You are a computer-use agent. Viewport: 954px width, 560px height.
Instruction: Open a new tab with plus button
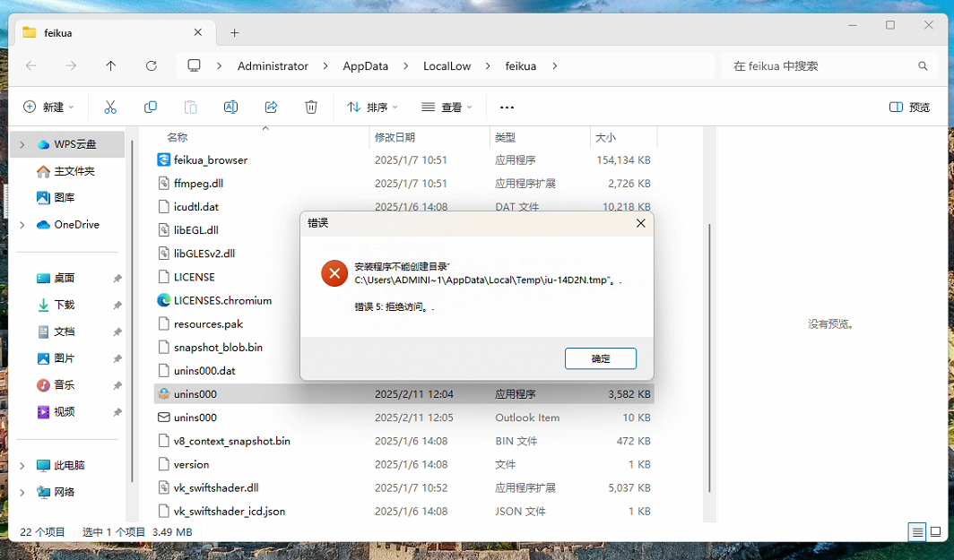235,33
